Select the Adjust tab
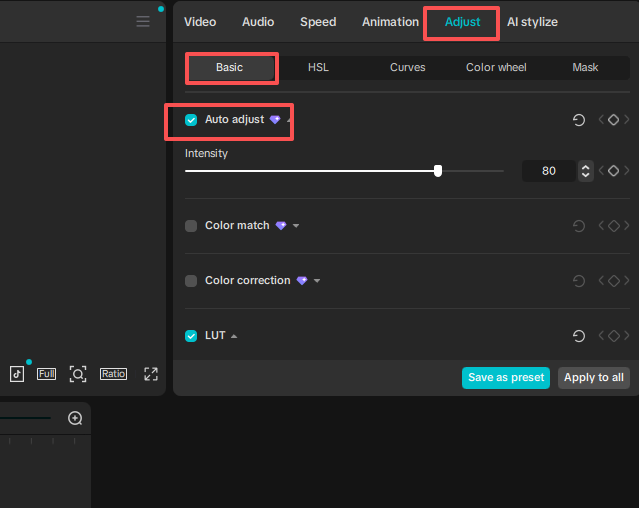This screenshot has height=508, width=639. tap(463, 22)
